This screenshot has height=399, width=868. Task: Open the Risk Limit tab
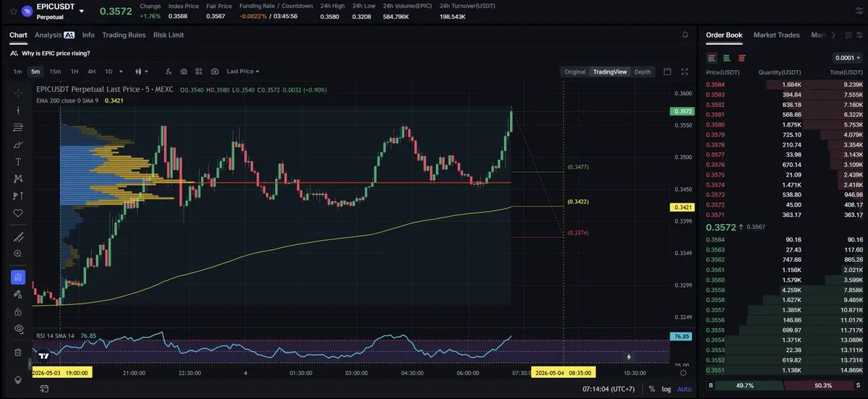click(169, 35)
